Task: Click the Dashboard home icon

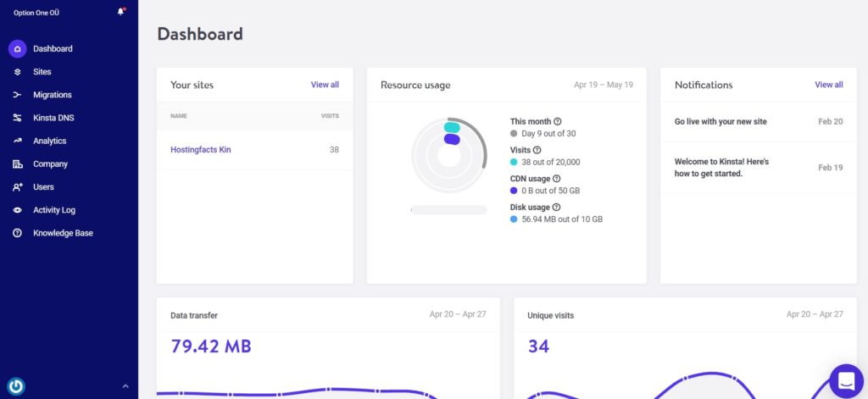Action: 17,48
